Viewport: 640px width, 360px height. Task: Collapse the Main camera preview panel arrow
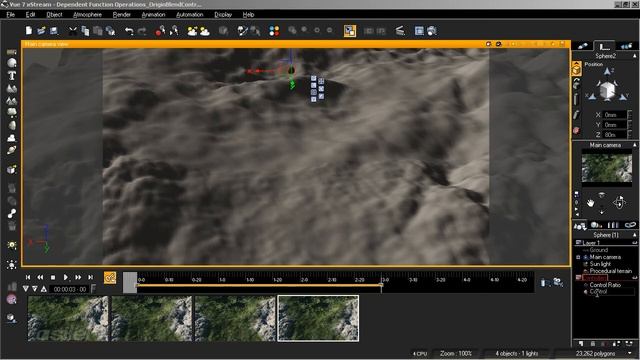[634, 145]
